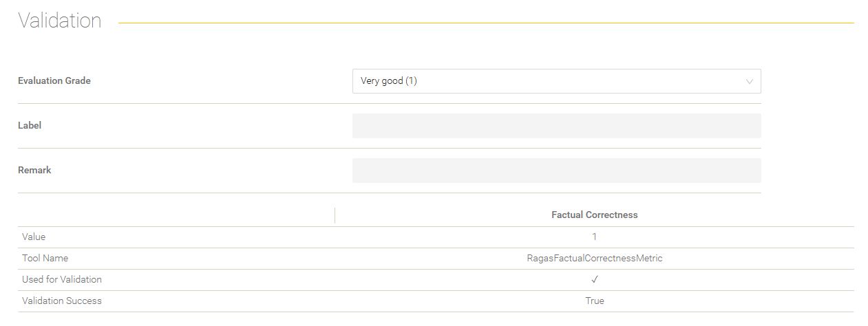This screenshot has height=326, width=868.
Task: Click the Very good (1) selected text
Action: coord(389,81)
